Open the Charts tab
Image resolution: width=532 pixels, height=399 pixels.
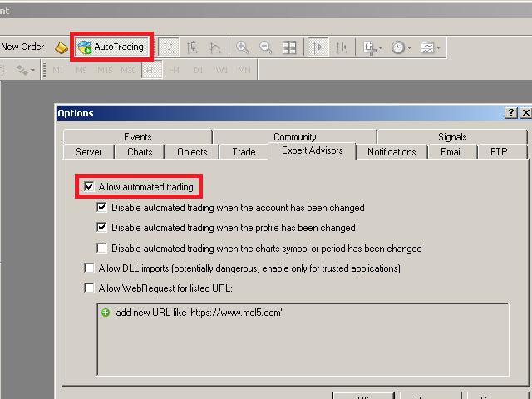tap(140, 151)
